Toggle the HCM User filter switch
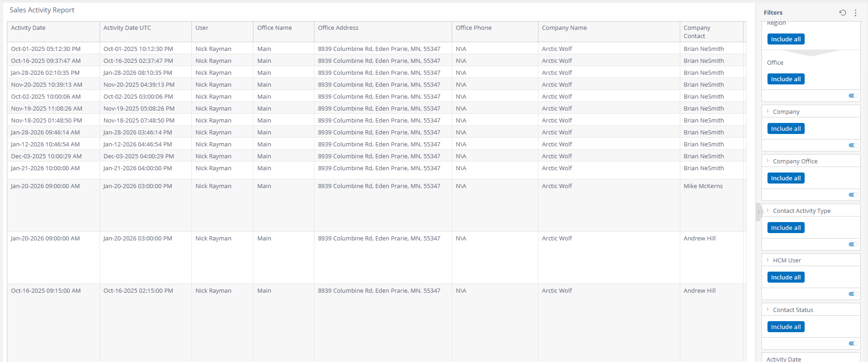 coord(853,294)
